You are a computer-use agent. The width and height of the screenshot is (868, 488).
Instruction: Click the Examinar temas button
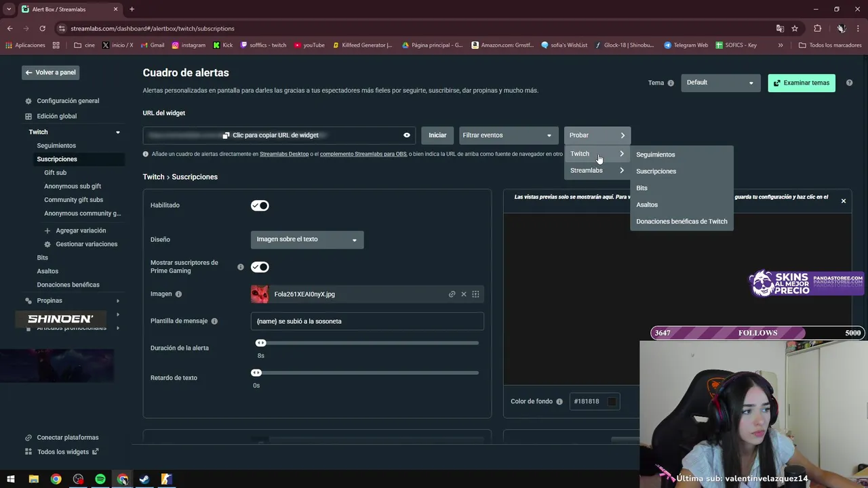coord(802,83)
